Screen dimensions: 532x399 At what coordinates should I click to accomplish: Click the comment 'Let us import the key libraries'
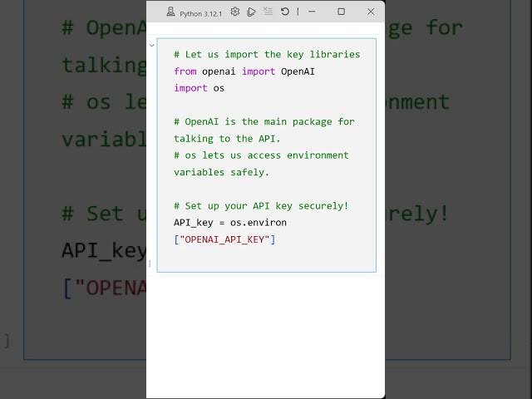267,54
